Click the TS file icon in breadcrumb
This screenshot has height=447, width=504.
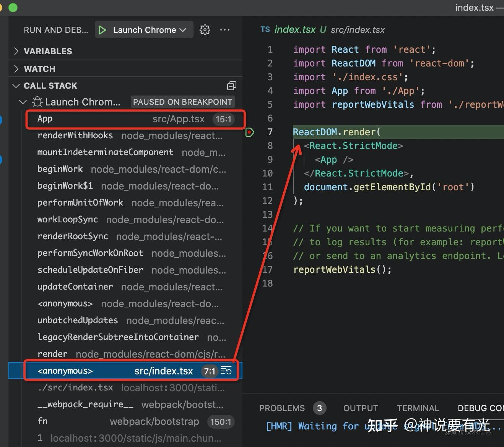pyautogui.click(x=265, y=29)
